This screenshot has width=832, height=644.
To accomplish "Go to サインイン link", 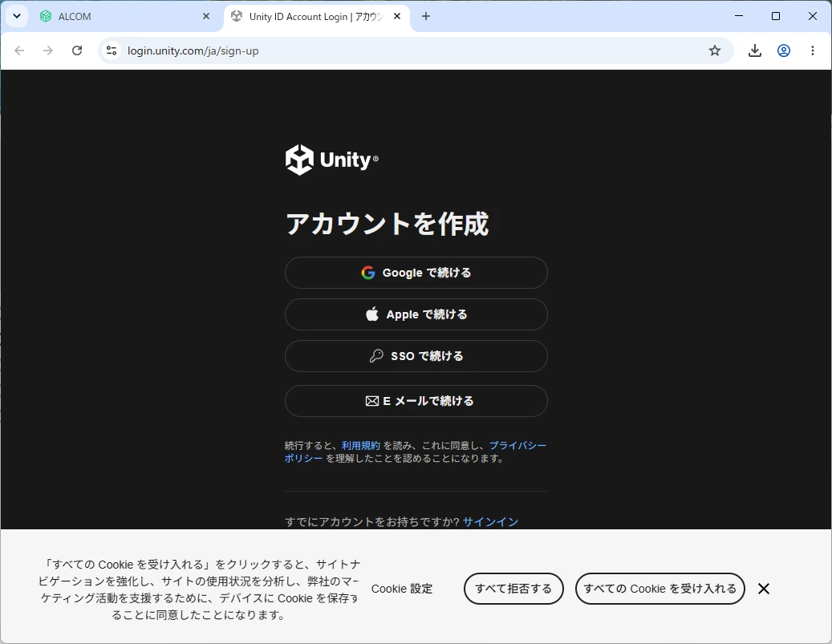I will point(490,522).
